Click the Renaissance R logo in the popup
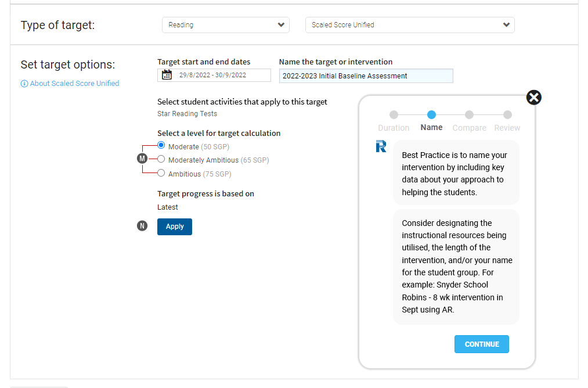The width and height of the screenshot is (588, 388). (x=381, y=147)
